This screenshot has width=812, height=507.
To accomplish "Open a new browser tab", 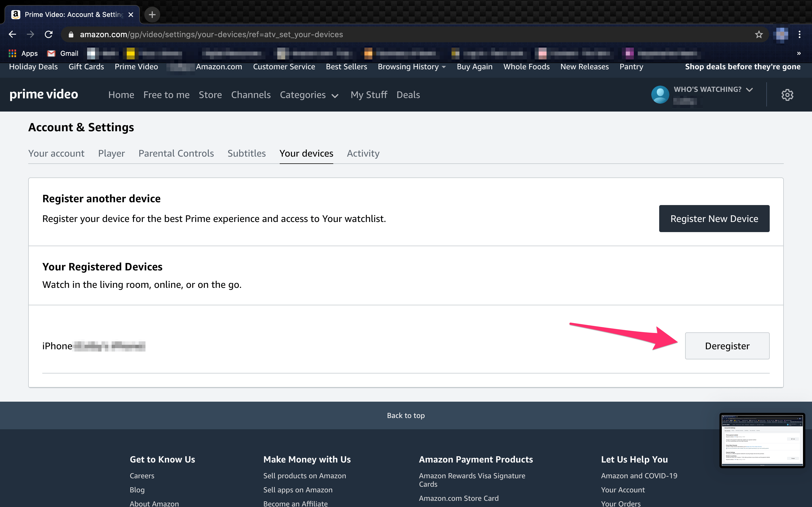I will (152, 14).
